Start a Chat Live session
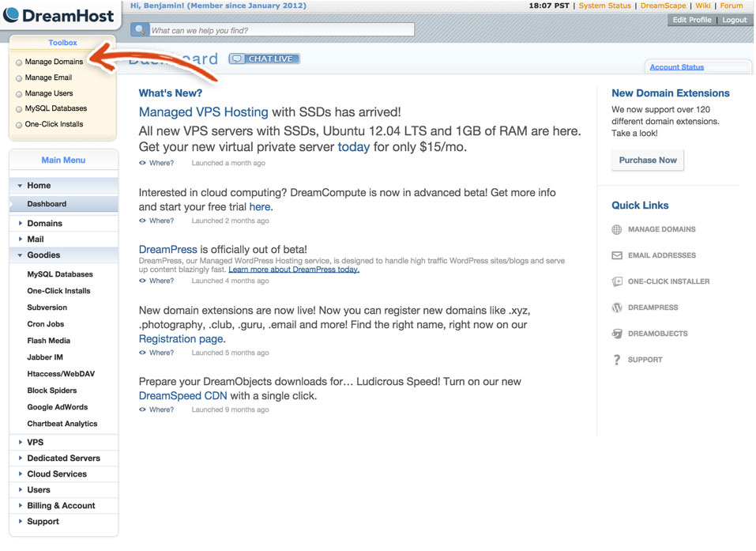Image resolution: width=756 pixels, height=551 pixels. [x=264, y=58]
